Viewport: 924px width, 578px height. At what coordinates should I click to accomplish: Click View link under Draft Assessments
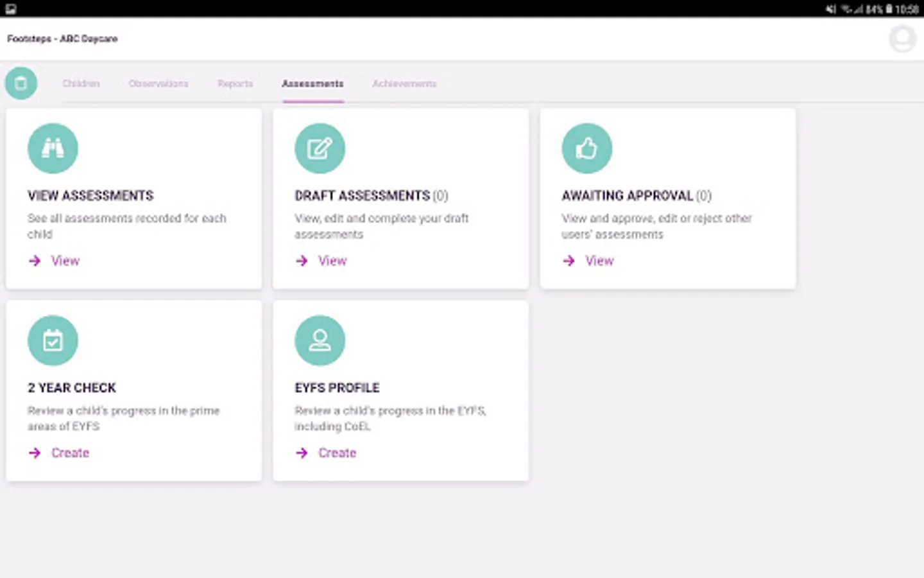332,261
